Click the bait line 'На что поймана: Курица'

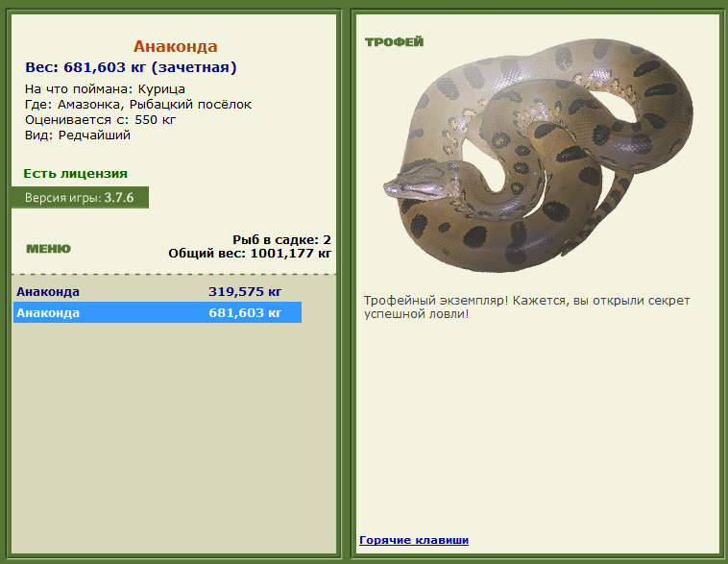click(x=105, y=89)
